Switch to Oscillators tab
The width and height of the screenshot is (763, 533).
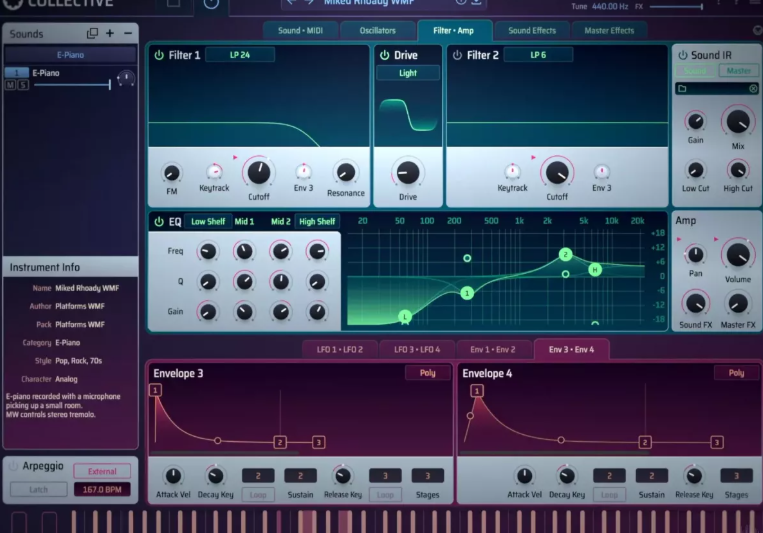pos(378,31)
